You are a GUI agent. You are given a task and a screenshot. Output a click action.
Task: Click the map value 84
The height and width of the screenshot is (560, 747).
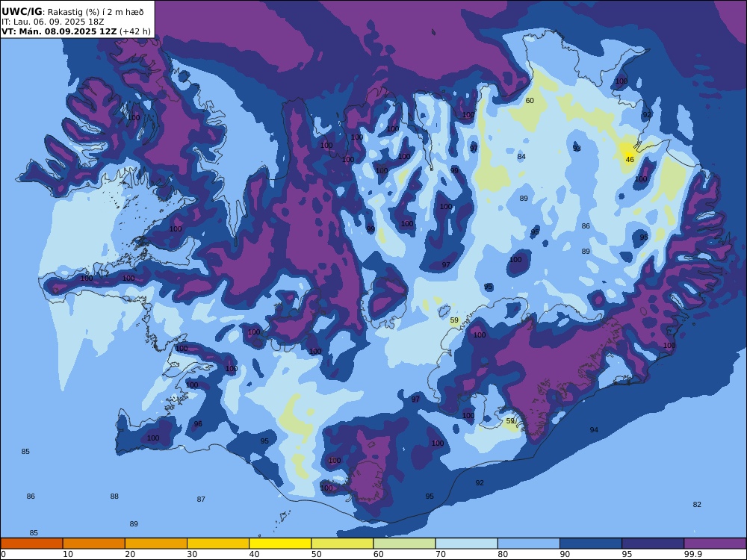click(521, 157)
